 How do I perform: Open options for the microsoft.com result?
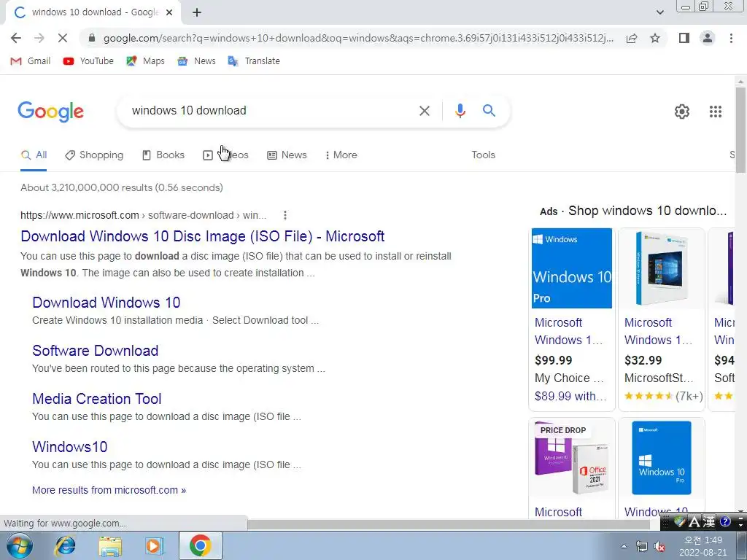[285, 215]
